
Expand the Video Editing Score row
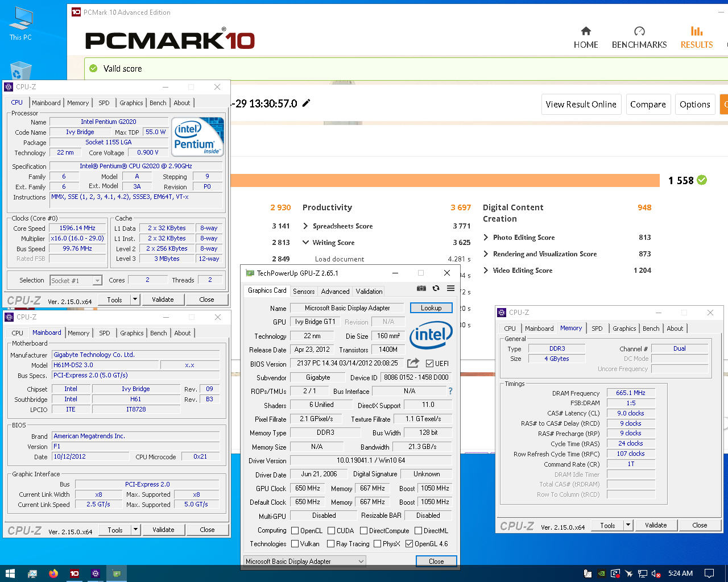click(x=486, y=270)
